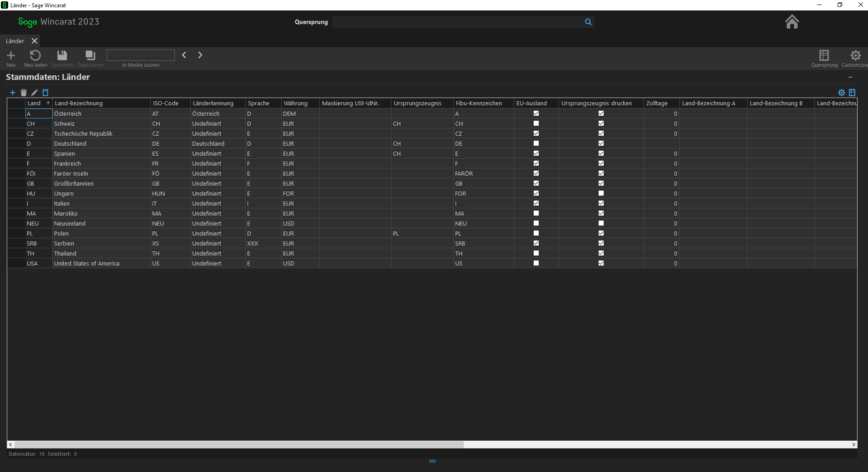The image size is (868, 472).
Task: Click the DEM currency cell
Action: 300,113
